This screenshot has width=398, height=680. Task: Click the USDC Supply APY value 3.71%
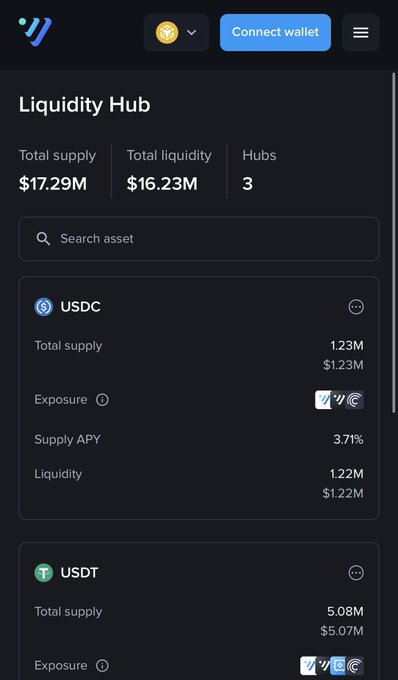pos(348,440)
